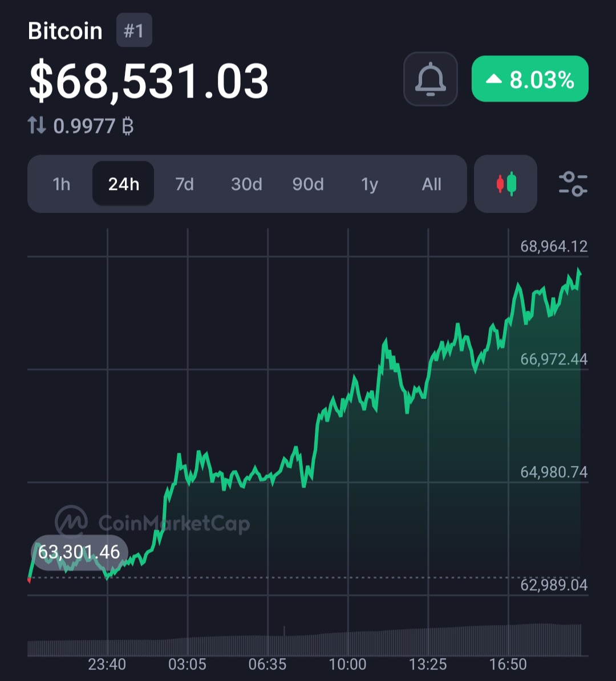Tap the price alert bell icon
Image resolution: width=616 pixels, height=681 pixels.
point(430,79)
